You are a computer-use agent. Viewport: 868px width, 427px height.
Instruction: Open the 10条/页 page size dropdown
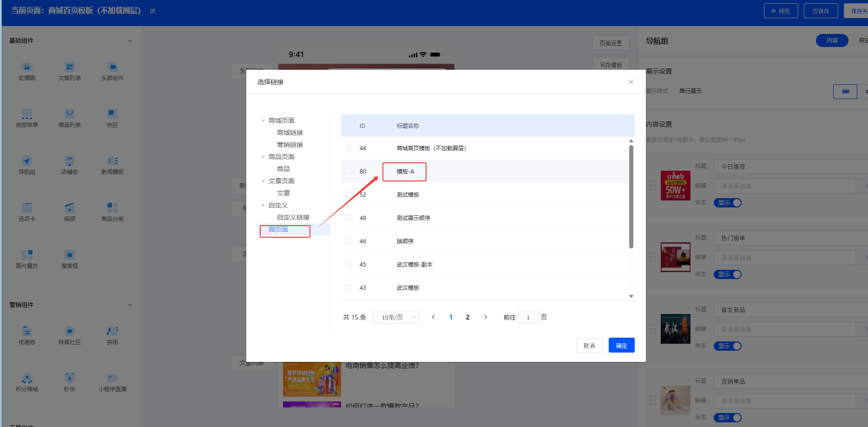396,317
